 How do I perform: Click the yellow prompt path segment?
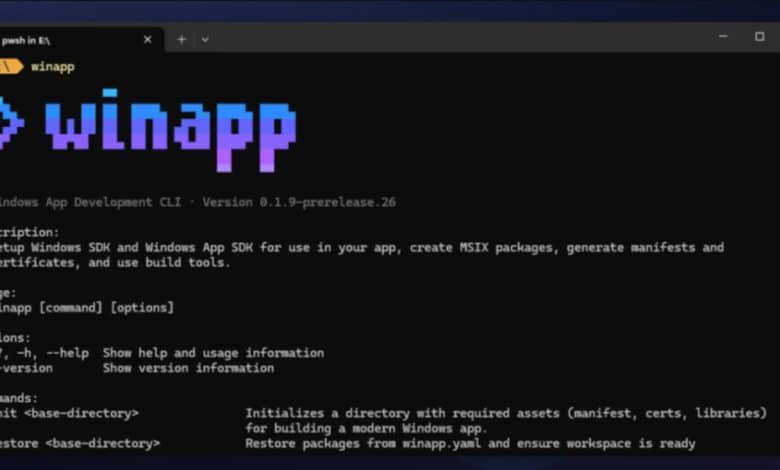coord(10,66)
